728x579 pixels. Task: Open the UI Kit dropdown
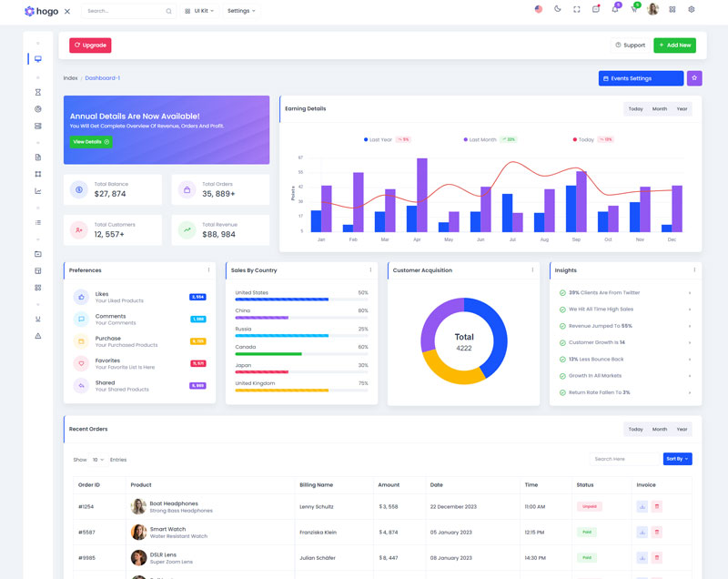199,11
